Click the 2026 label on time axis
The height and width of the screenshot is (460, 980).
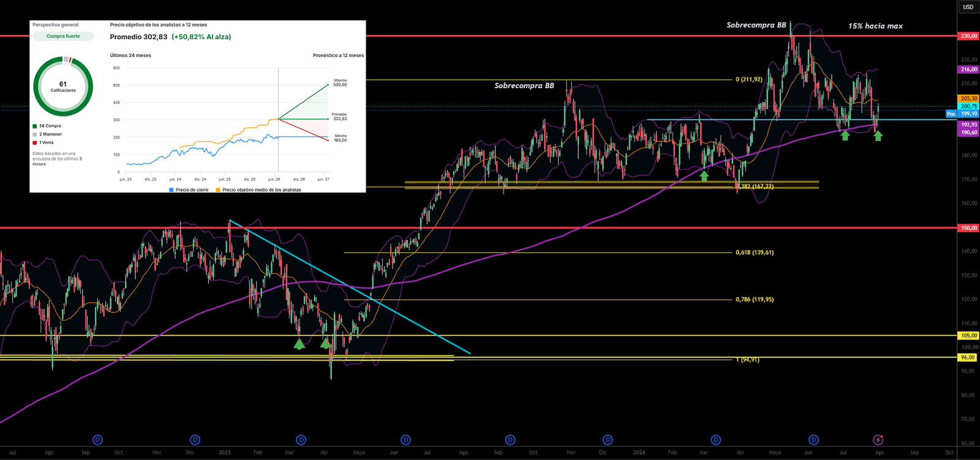(x=639, y=453)
